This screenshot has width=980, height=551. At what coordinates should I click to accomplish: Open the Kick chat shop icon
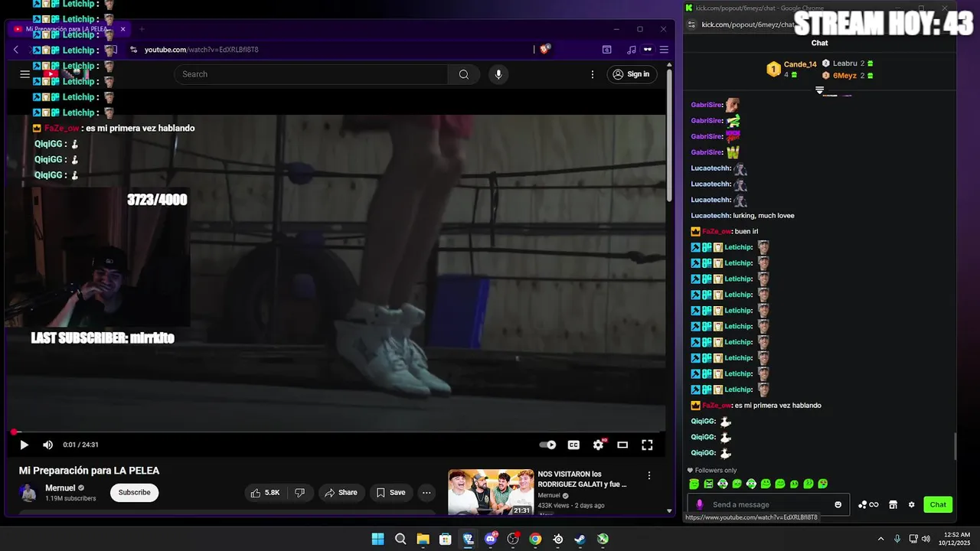[893, 504]
